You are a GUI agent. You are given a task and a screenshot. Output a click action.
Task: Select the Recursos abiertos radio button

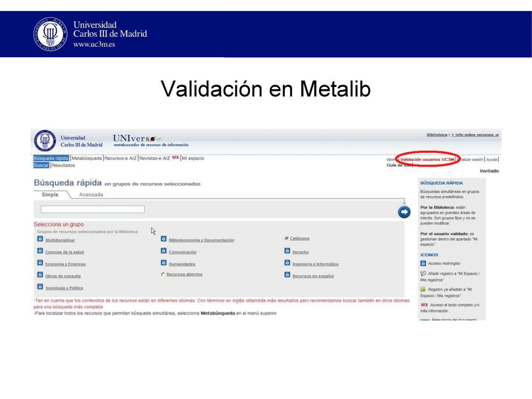[x=163, y=274]
